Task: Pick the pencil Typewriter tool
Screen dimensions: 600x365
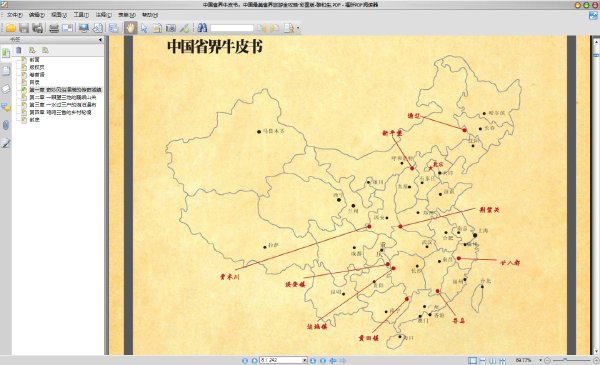Action: (x=184, y=28)
